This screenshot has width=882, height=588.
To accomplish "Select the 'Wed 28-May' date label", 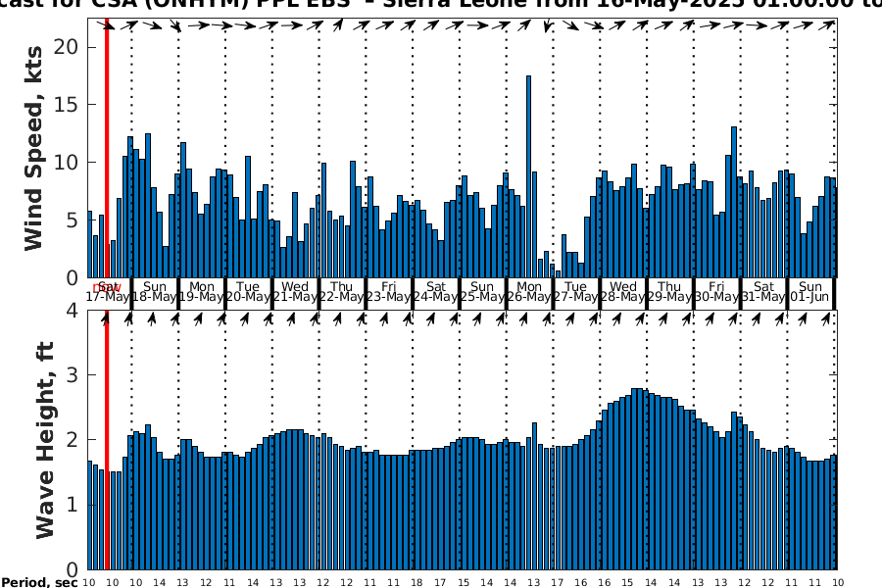I will click(622, 291).
